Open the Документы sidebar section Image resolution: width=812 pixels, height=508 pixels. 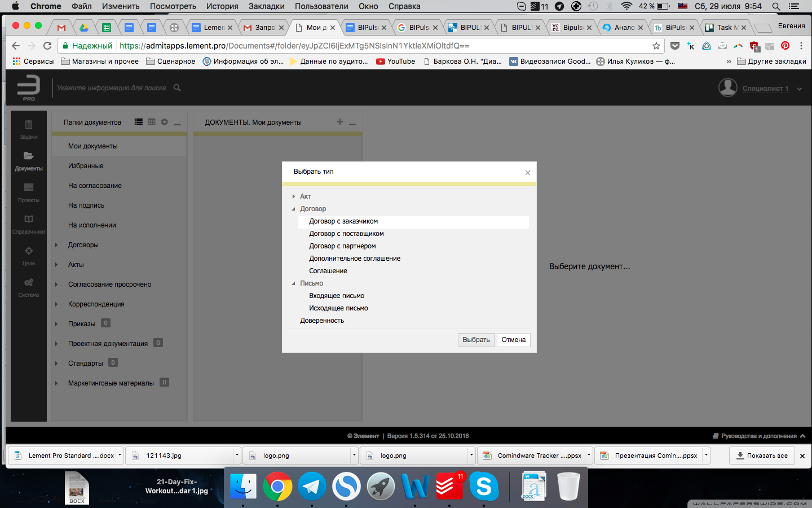(x=29, y=161)
